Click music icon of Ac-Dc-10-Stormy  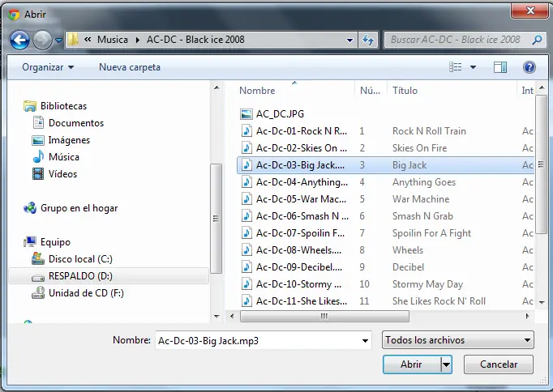click(246, 283)
